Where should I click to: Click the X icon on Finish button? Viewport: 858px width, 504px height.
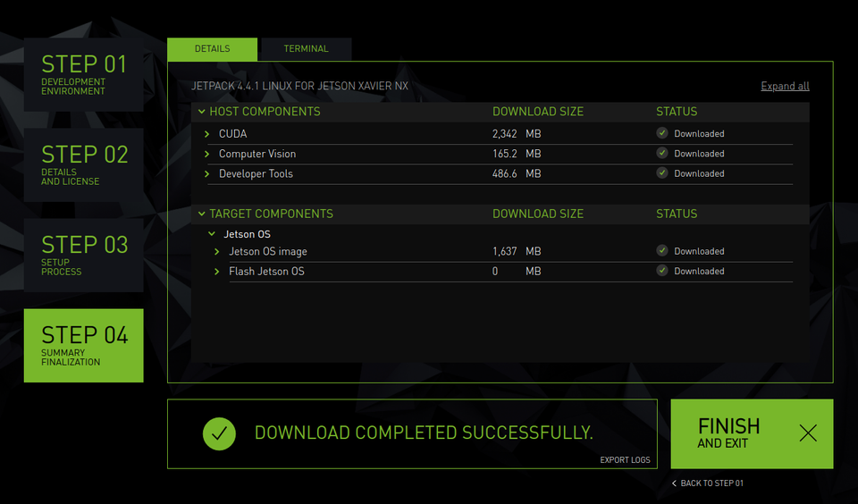click(x=808, y=433)
